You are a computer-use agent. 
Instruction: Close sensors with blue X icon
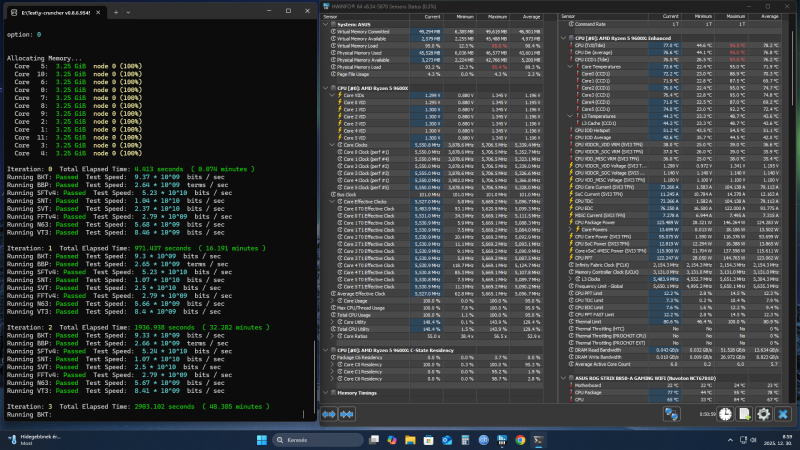pos(783,414)
